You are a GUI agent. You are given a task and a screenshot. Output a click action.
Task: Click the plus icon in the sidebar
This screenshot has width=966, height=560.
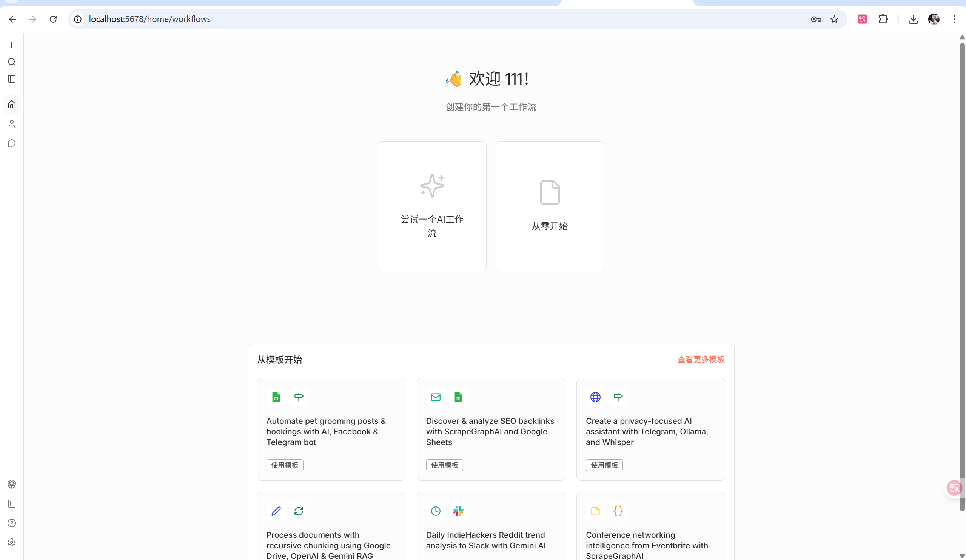click(11, 45)
